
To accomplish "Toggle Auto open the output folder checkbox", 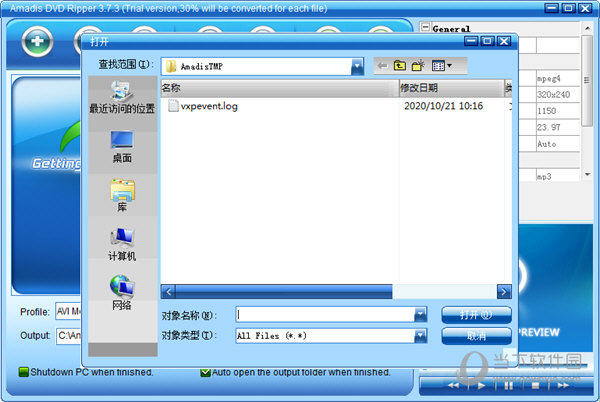I will (205, 372).
